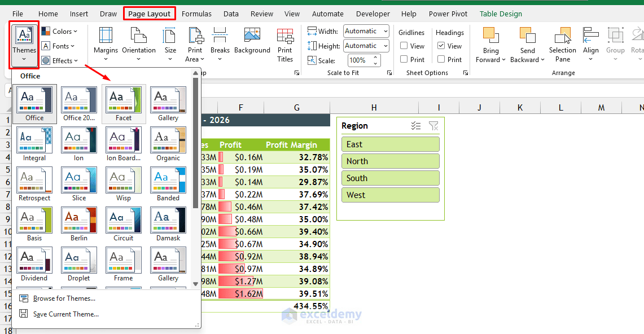This screenshot has height=334, width=644.
Task: Apply the Slice theme
Action: tap(79, 184)
